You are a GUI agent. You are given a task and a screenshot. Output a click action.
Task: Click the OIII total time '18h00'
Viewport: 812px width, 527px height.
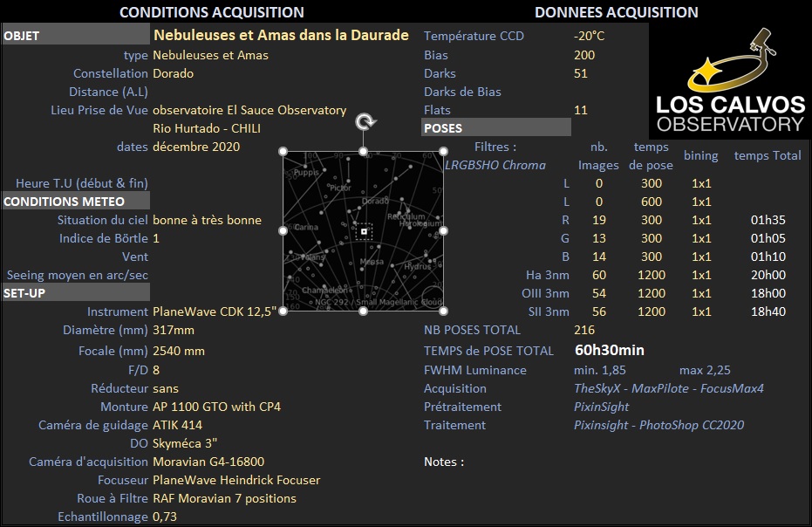(x=768, y=293)
